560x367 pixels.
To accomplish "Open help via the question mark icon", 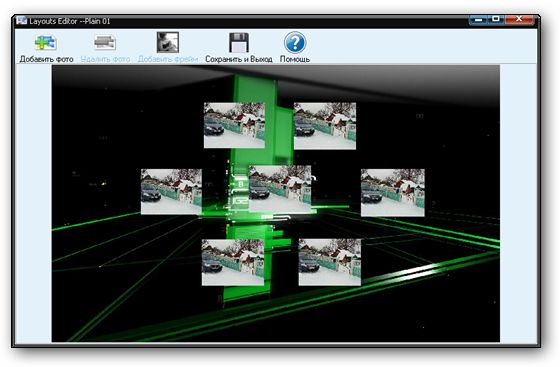I will pyautogui.click(x=295, y=42).
